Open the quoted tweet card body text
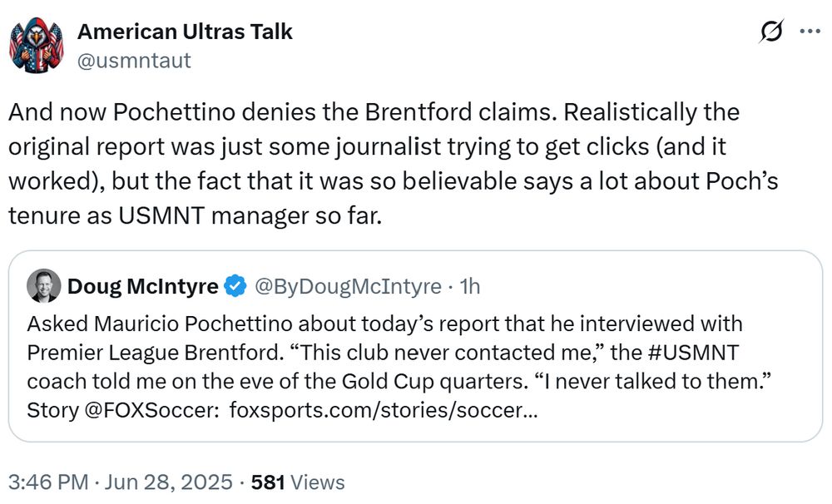Image resolution: width=832 pixels, height=504 pixels. pyautogui.click(x=399, y=367)
